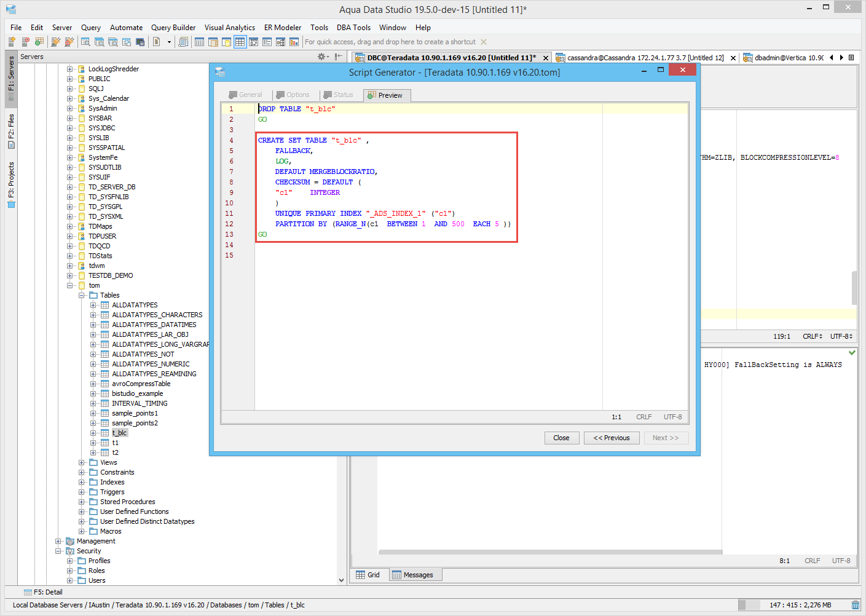Click the highlighted grid layout toolbar icon
866x616 pixels.
click(x=240, y=42)
